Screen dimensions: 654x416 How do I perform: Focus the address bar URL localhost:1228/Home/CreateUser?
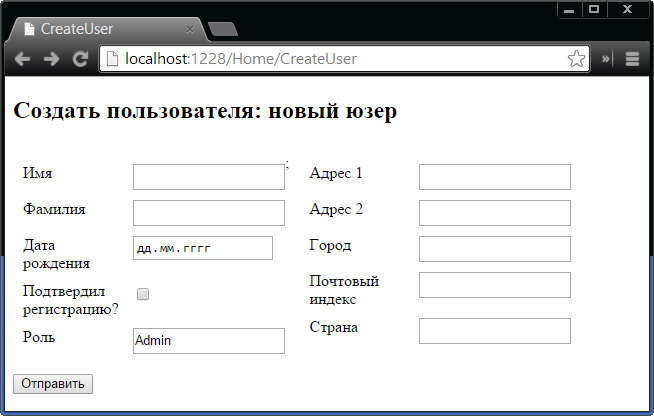click(241, 59)
